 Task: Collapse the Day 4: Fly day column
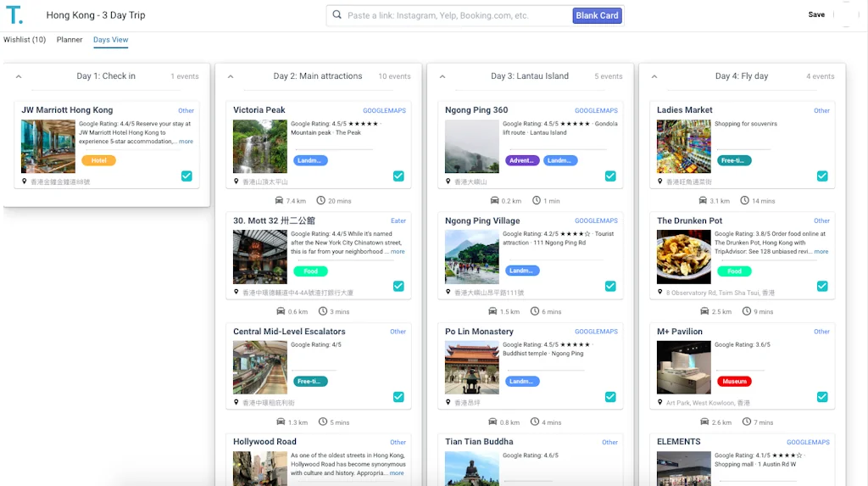654,76
